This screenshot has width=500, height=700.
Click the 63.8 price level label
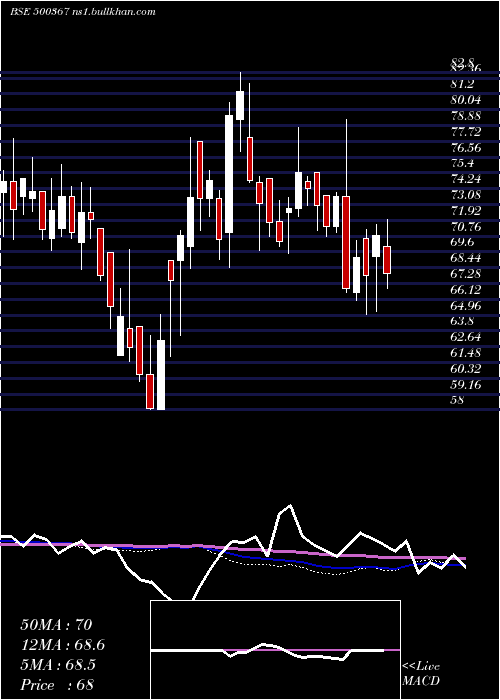[x=463, y=321]
